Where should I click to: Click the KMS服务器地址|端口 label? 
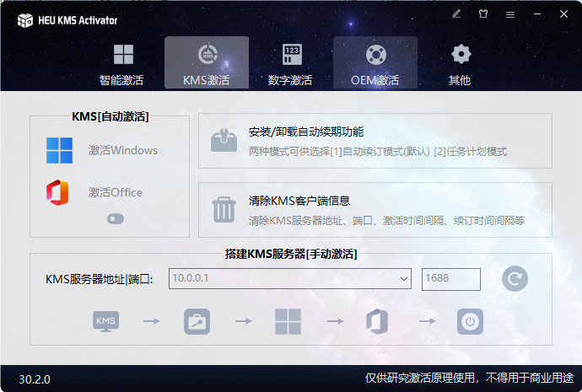pos(99,279)
